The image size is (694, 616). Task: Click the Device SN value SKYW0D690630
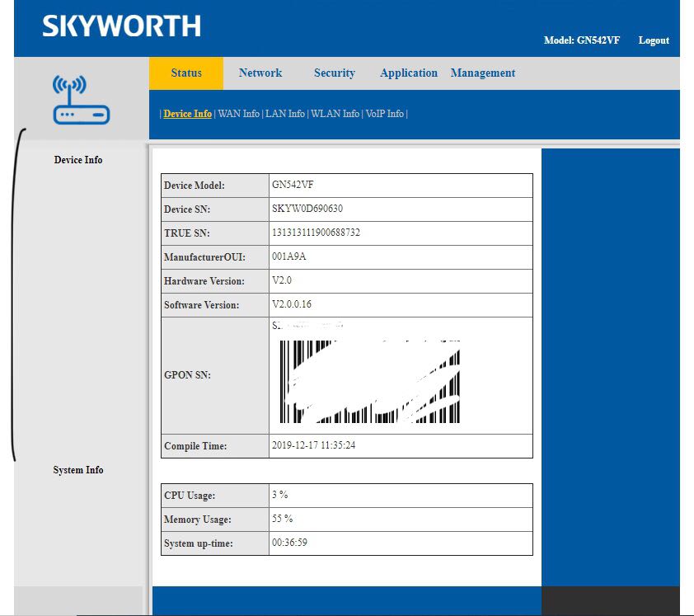(307, 209)
